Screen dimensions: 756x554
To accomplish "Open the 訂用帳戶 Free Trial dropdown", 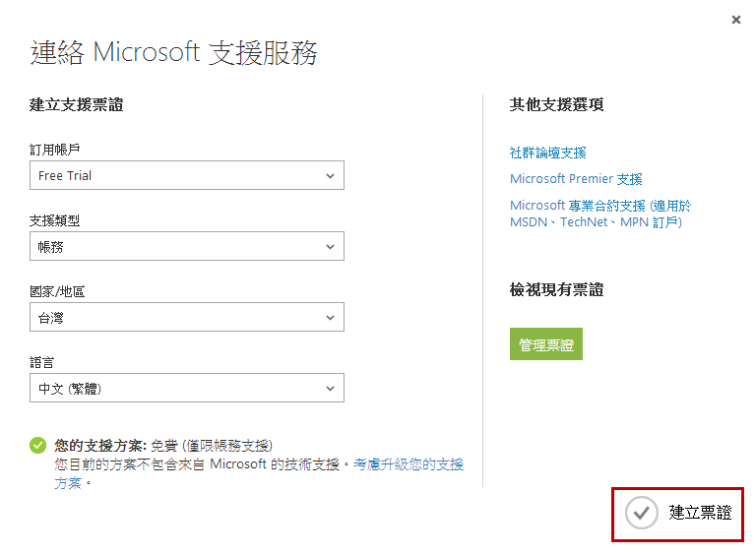I will tap(187, 175).
